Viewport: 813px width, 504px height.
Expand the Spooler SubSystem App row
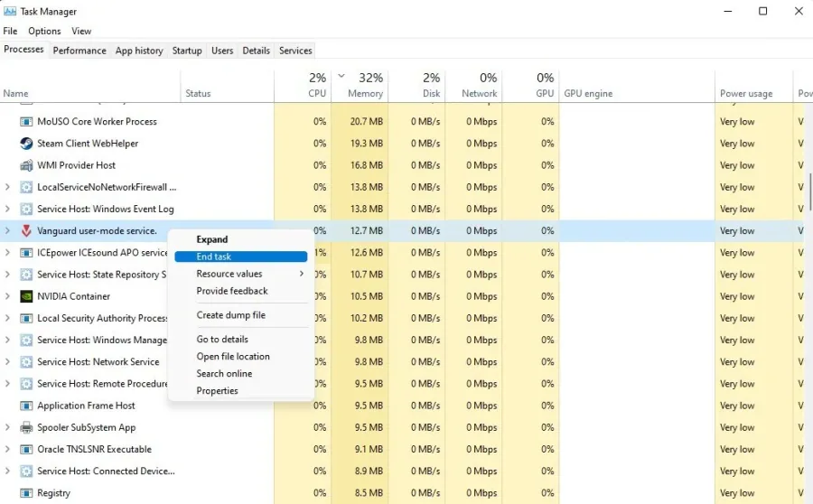pyautogui.click(x=7, y=426)
